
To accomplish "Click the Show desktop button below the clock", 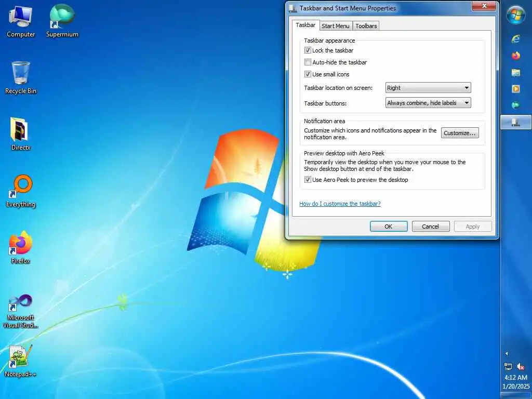I will 516,395.
